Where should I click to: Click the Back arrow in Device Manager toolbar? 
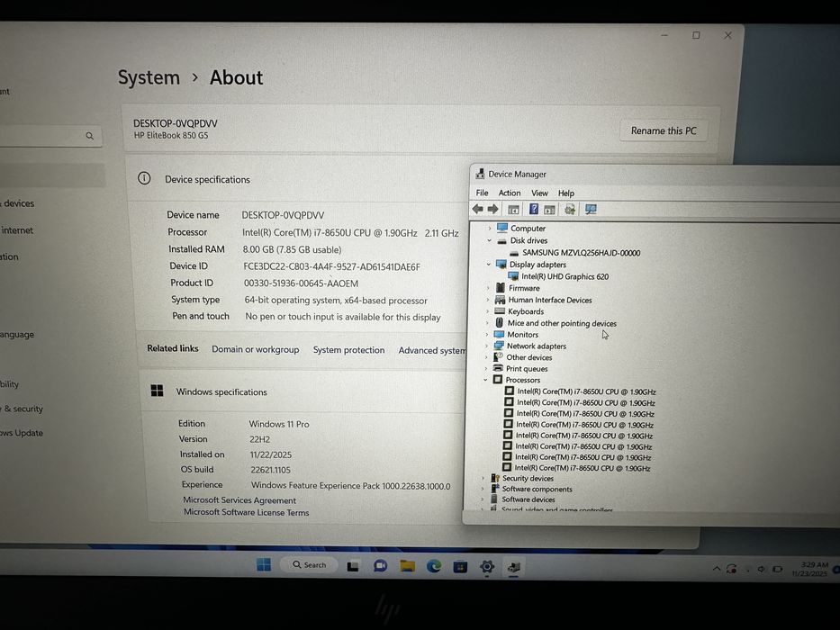click(477, 209)
